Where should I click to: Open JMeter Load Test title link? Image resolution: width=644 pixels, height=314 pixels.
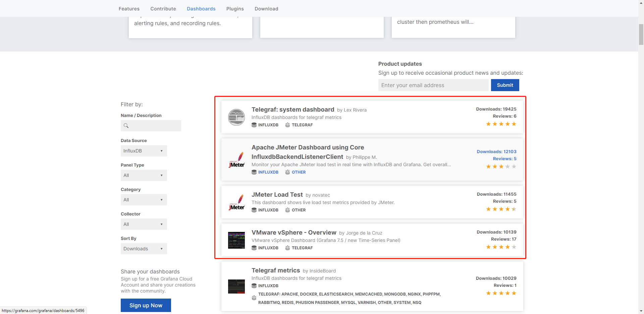pos(277,195)
